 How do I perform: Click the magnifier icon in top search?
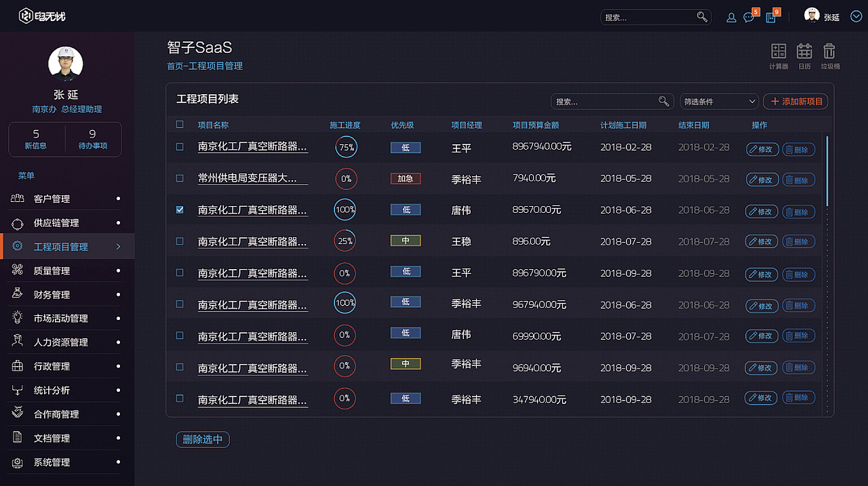coord(702,17)
